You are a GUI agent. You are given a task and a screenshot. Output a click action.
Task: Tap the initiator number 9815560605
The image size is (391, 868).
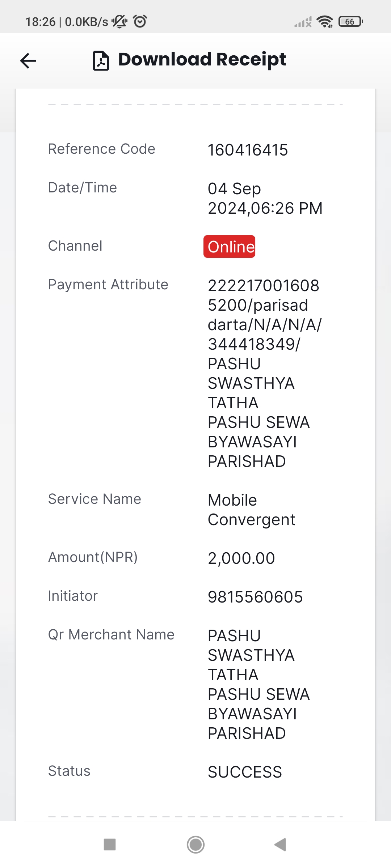click(x=255, y=597)
